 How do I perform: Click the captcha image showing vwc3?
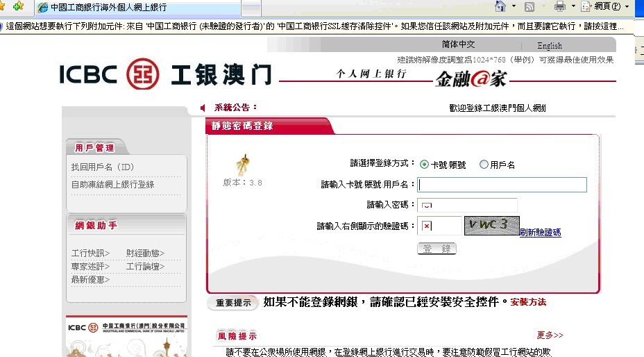click(x=491, y=225)
